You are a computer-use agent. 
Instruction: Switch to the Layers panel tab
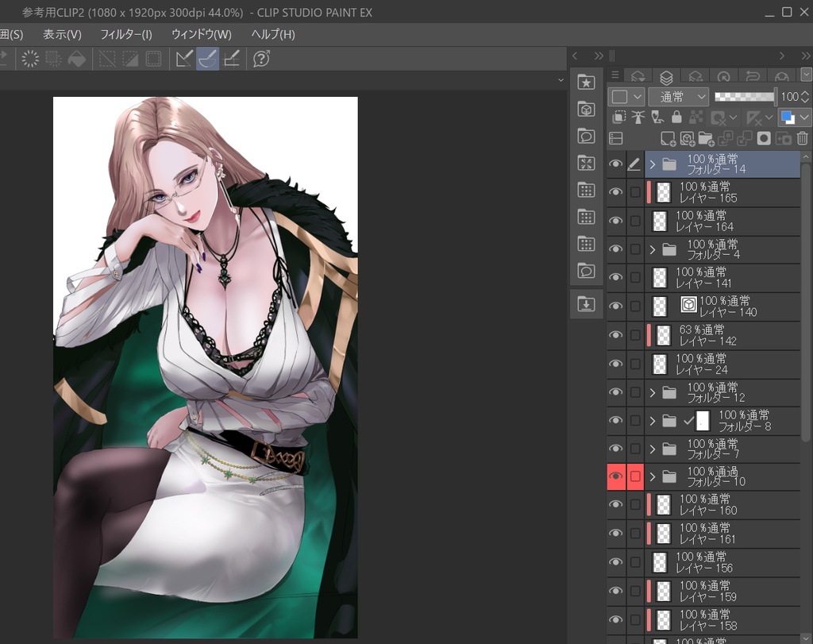[x=666, y=76]
